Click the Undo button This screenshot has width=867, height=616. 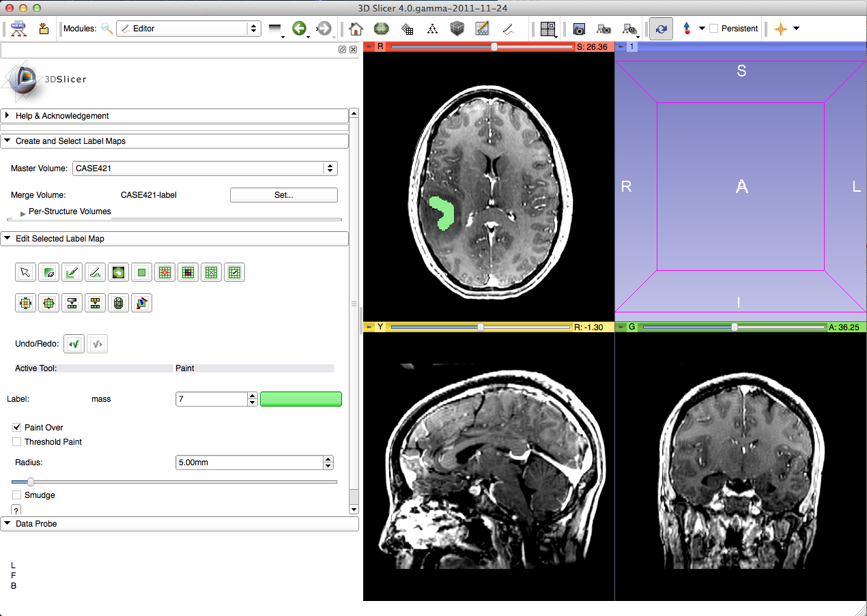(x=74, y=345)
